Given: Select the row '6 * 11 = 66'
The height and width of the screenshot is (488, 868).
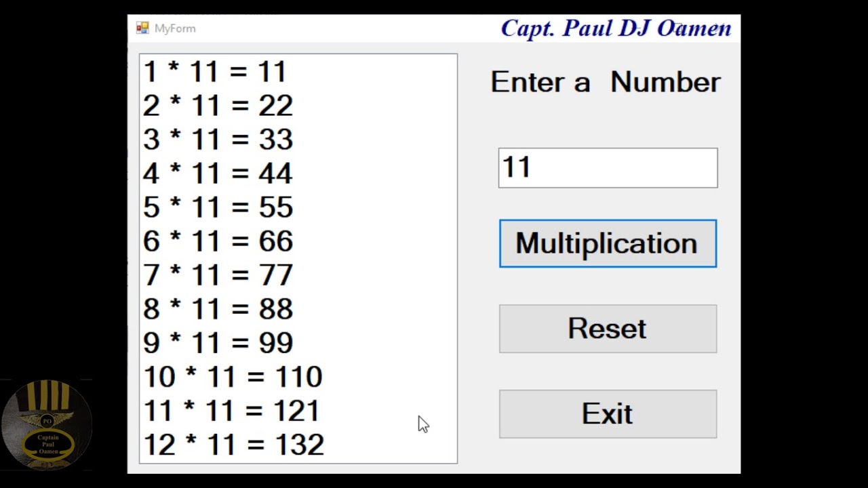Looking at the screenshot, I should [298, 241].
